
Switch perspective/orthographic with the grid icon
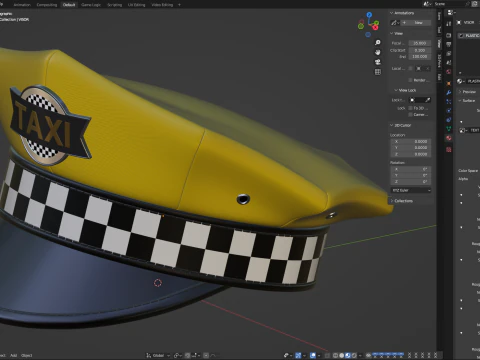point(378,72)
